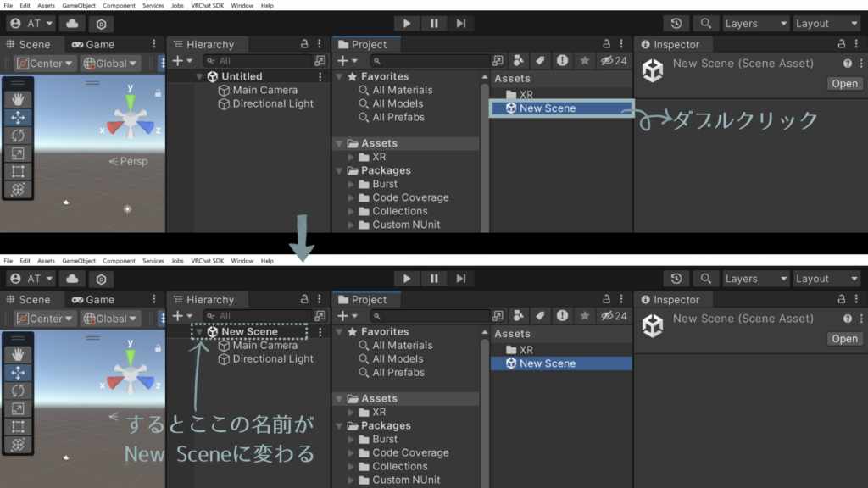868x488 pixels.
Task: Toggle the lock on the lower Project panel
Action: (x=603, y=300)
